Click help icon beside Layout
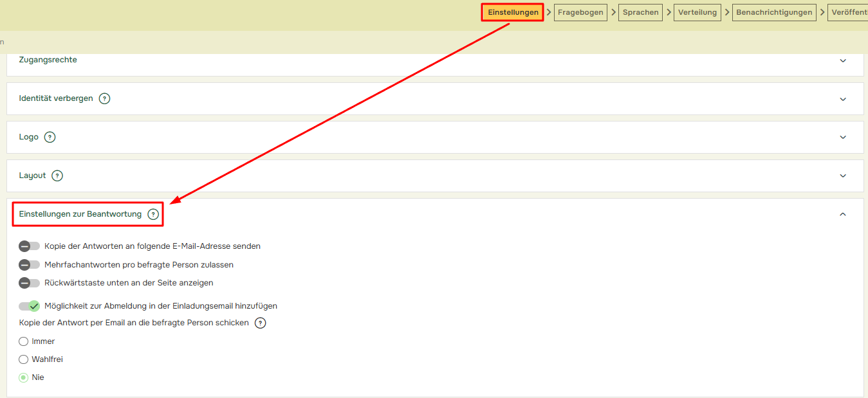The height and width of the screenshot is (398, 868). (x=57, y=176)
